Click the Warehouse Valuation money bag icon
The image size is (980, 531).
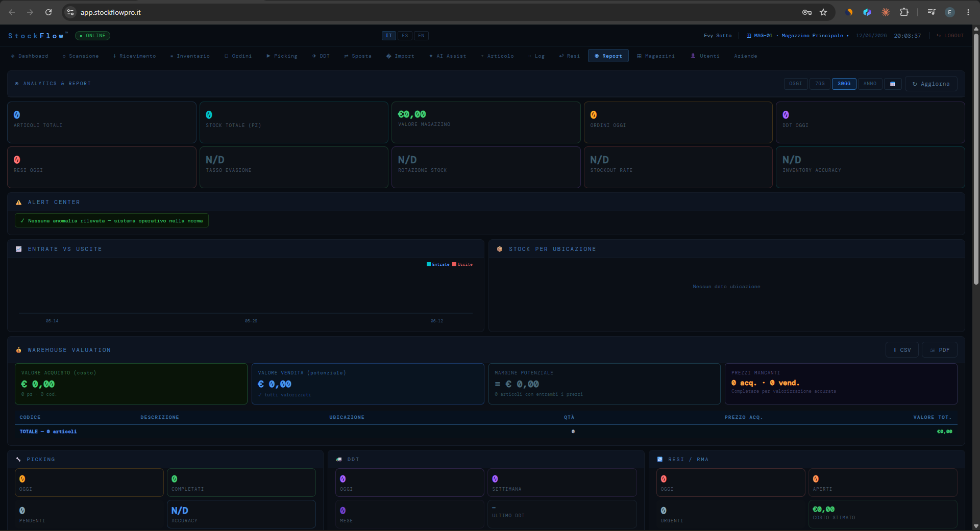[x=19, y=350]
